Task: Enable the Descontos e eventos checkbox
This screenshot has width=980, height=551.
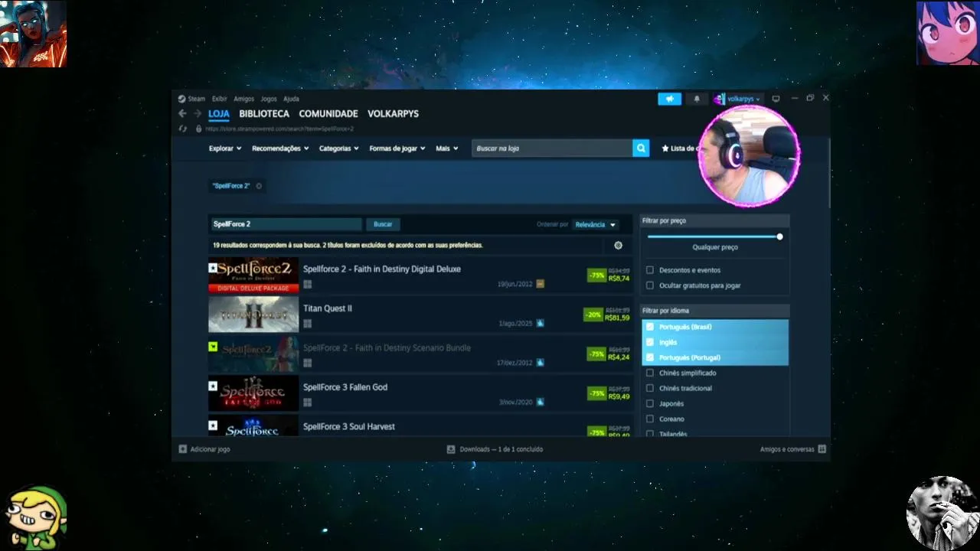Action: [650, 270]
